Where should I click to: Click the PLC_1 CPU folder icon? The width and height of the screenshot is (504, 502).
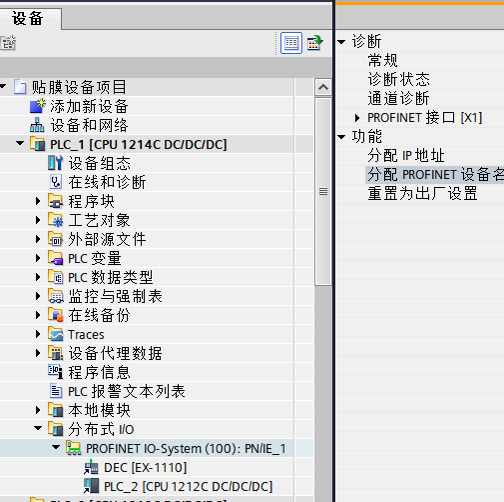(x=38, y=144)
